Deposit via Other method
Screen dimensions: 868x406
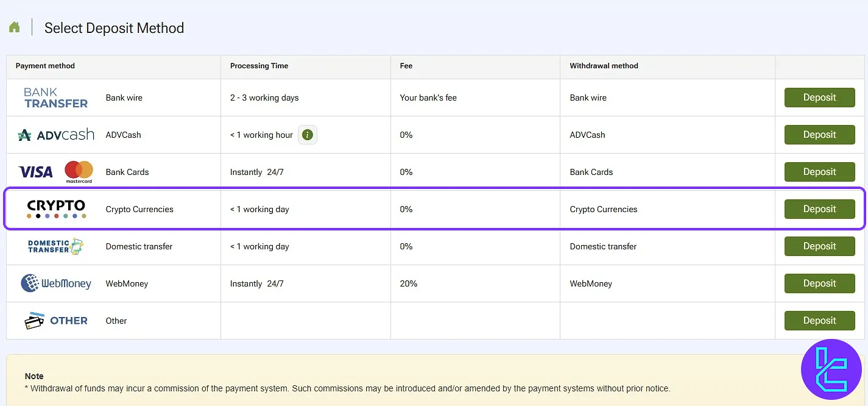click(x=819, y=321)
